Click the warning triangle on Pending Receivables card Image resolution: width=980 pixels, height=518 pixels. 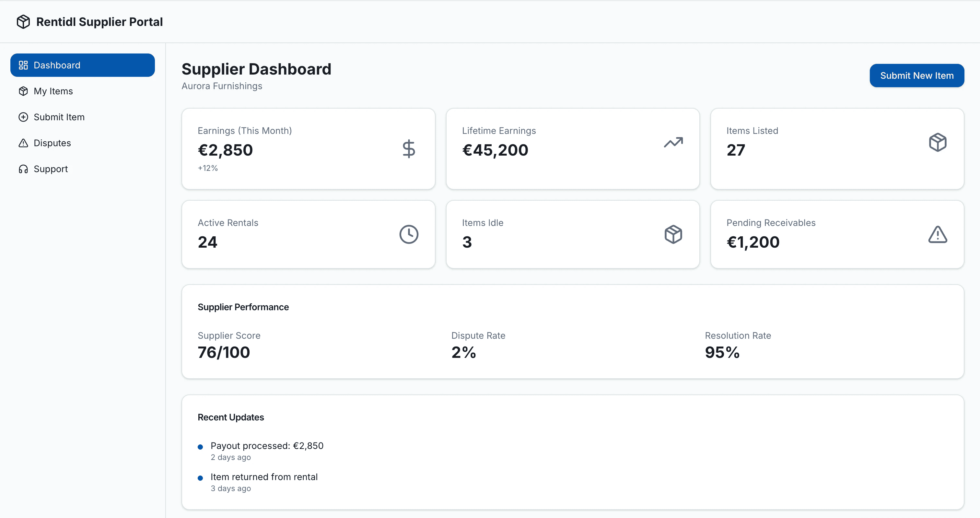coord(938,234)
